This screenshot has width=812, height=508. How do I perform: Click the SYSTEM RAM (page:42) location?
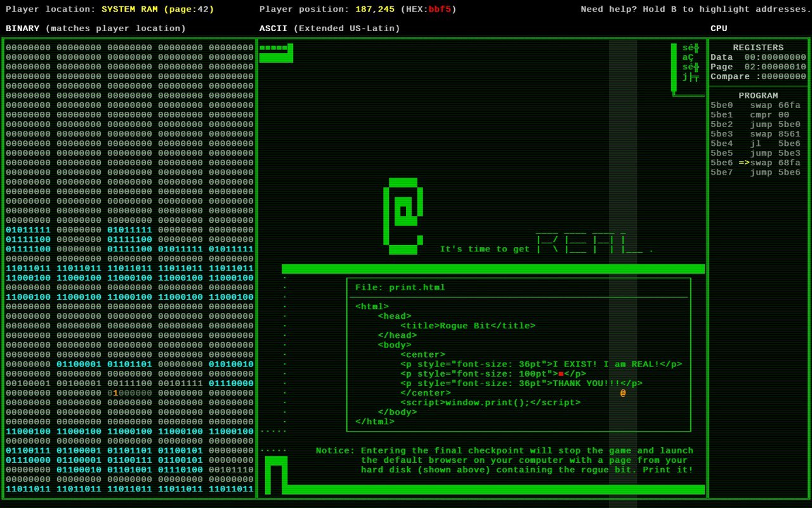[158, 10]
